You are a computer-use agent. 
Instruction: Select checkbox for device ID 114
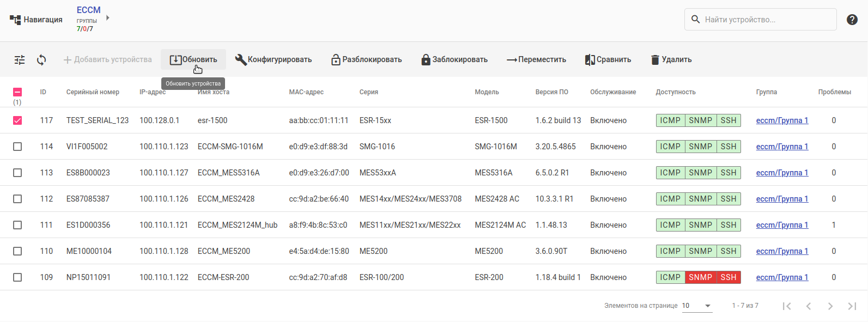(17, 147)
